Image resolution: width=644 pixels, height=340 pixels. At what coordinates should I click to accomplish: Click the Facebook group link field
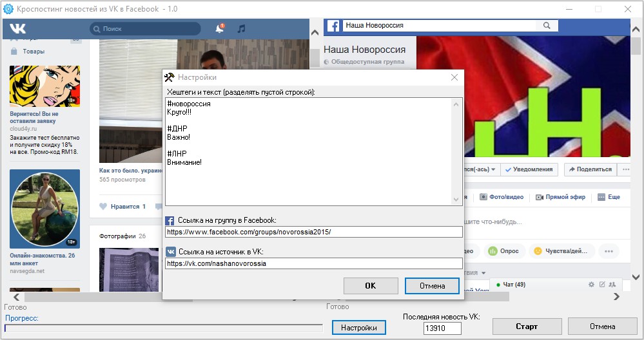[x=314, y=232]
